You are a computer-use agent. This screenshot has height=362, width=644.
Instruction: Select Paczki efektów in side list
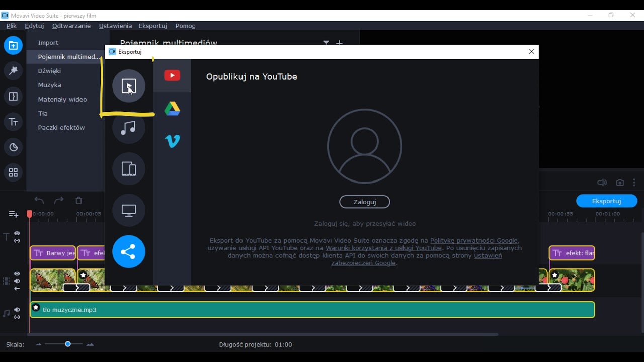click(x=61, y=127)
